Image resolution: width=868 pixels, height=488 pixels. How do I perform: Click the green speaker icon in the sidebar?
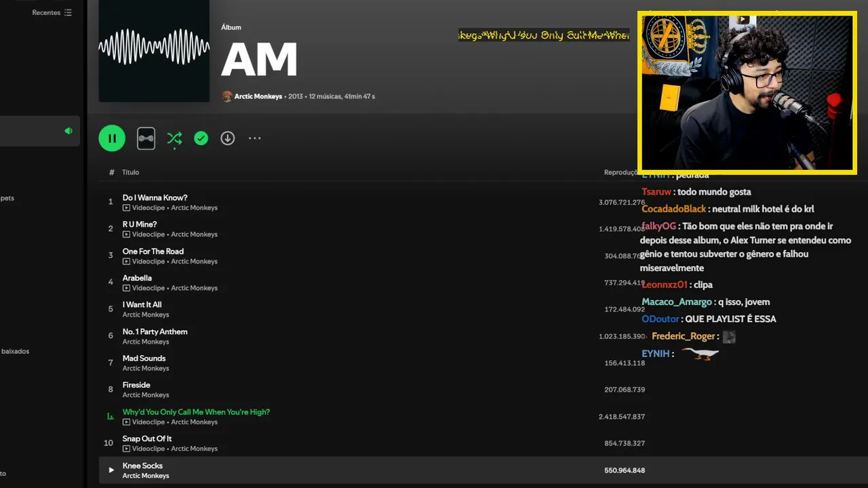click(68, 131)
